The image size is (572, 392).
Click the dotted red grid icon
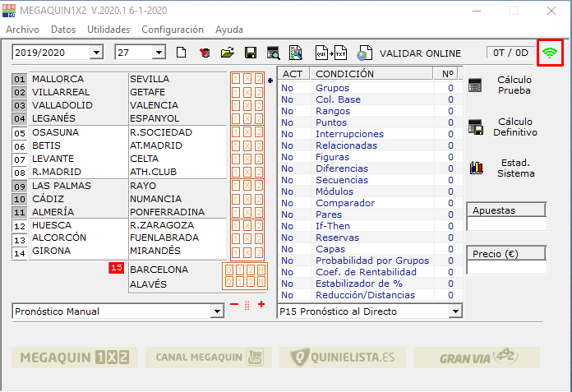(247, 305)
